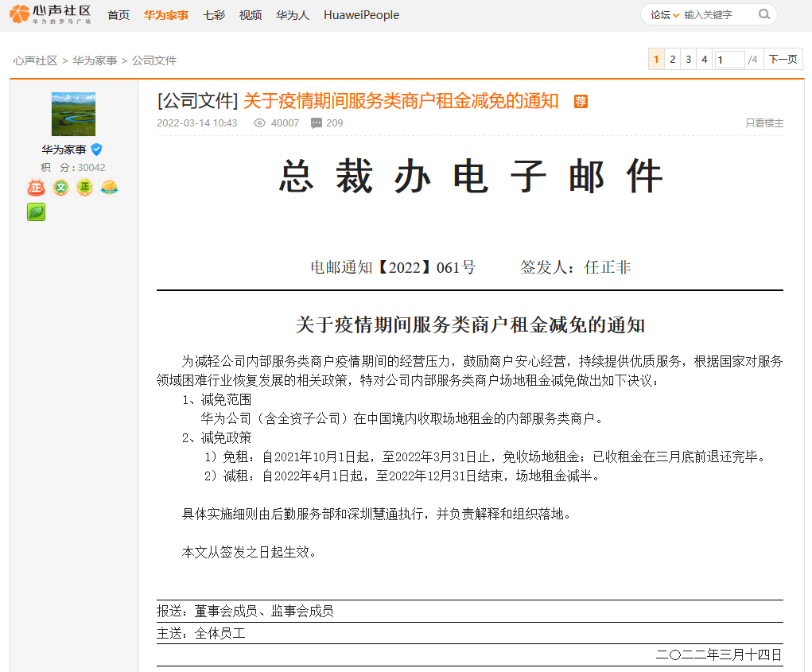Click the orange 荐 recommended tag icon
The width and height of the screenshot is (812, 672).
[x=581, y=102]
